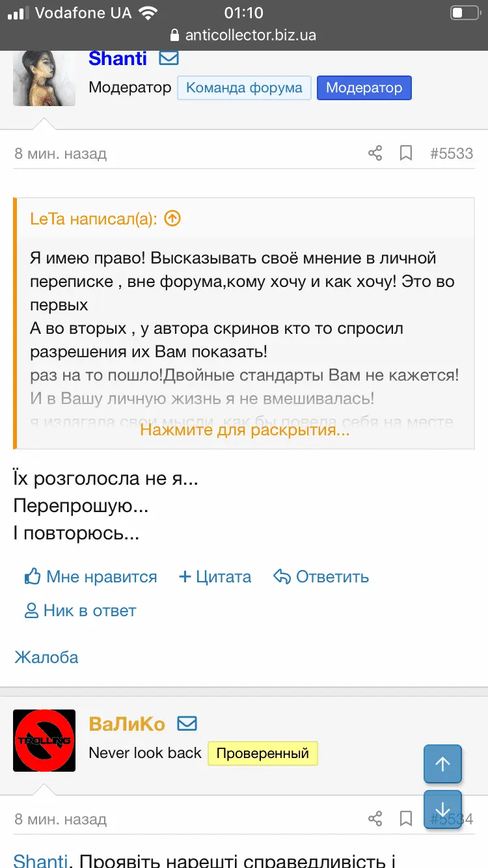Share post #5533 via share icon
This screenshot has width=488, height=868.
point(375,154)
